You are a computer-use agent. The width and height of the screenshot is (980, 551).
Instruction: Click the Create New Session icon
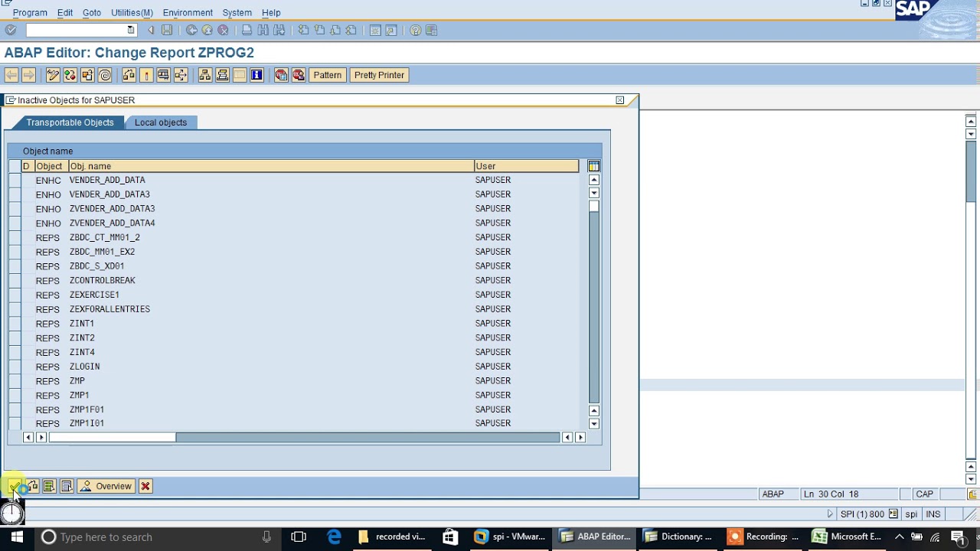coord(375,30)
